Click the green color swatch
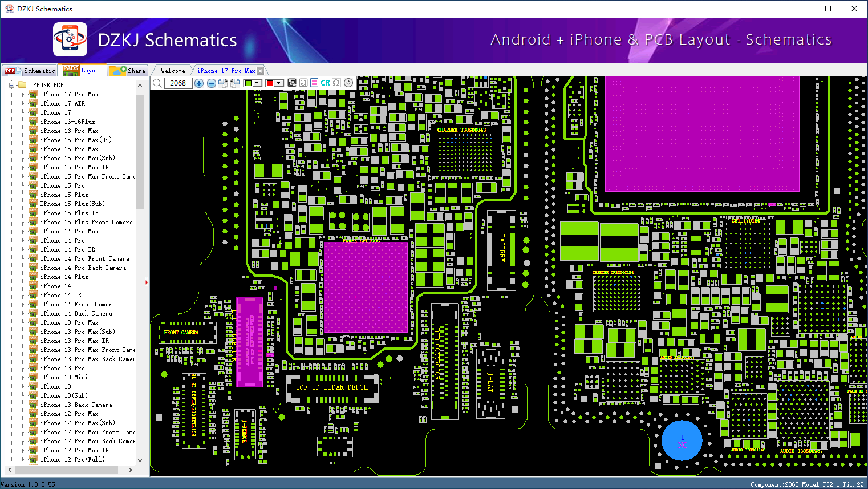868x489 pixels. point(248,83)
